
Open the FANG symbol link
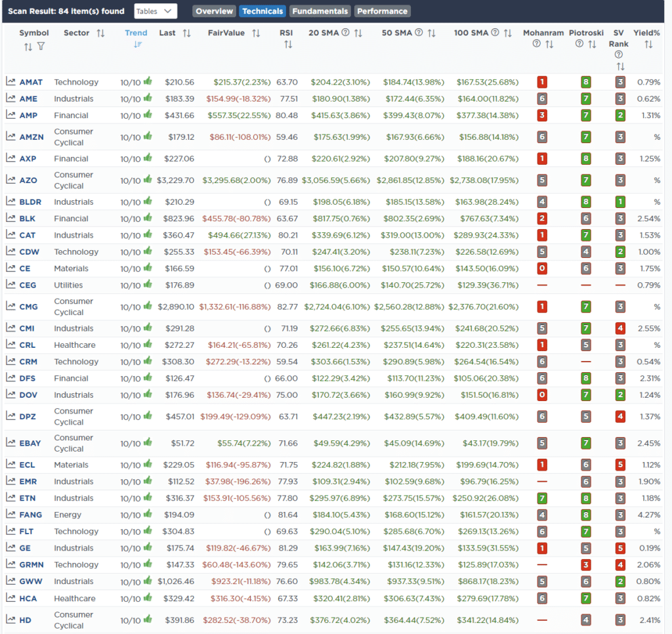(31, 515)
